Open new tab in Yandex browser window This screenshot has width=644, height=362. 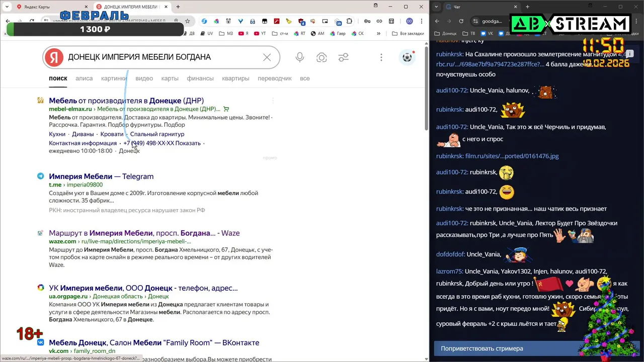tap(178, 7)
